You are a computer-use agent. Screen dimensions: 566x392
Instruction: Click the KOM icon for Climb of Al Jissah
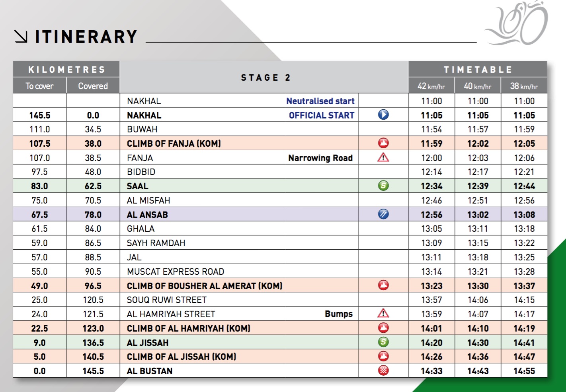pyautogui.click(x=383, y=356)
